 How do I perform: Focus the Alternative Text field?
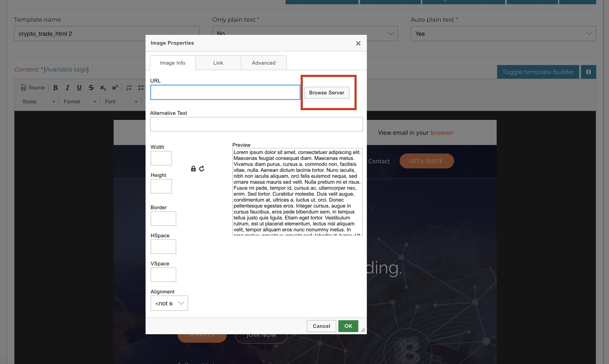click(256, 124)
